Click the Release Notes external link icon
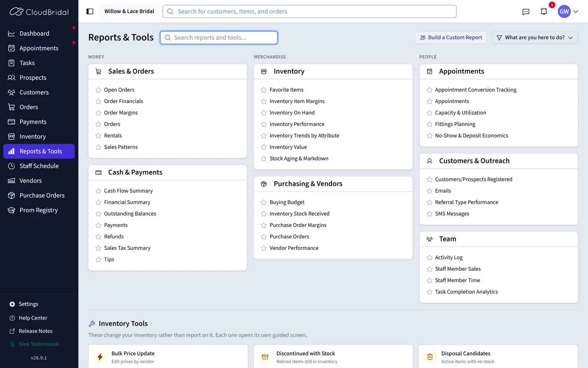This screenshot has height=368, width=588. tap(12, 331)
